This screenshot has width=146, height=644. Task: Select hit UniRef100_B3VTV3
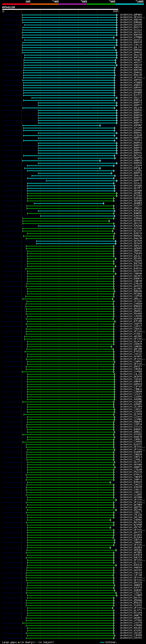coord(131,95)
